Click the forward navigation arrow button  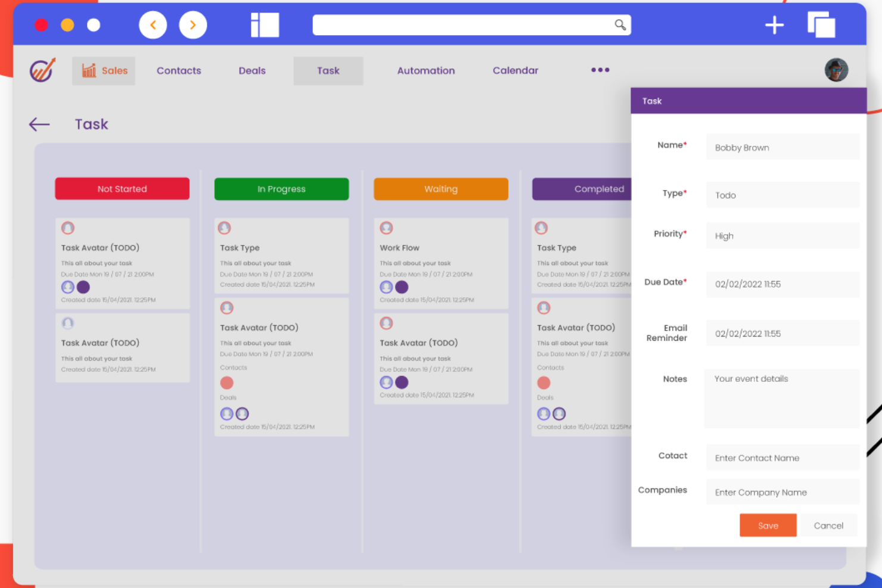tap(192, 24)
